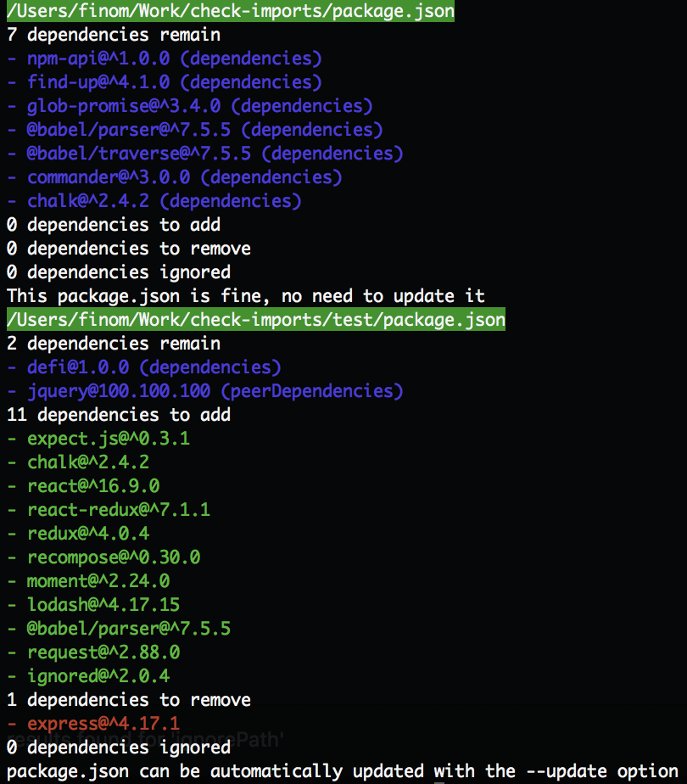
Task: Select the @babel/parser@^7.5.5 (dependencies) line
Action: 195,130
